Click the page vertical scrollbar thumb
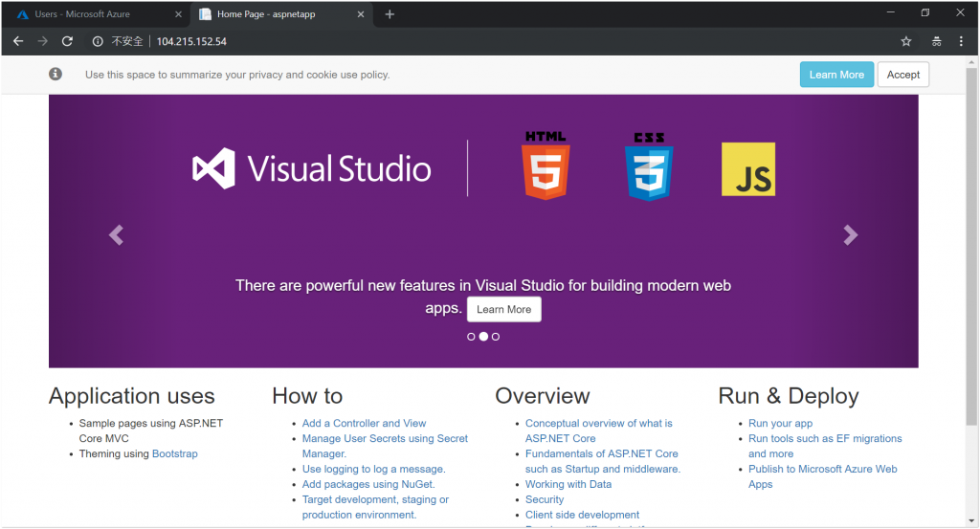This screenshot has width=980, height=529. click(971, 246)
